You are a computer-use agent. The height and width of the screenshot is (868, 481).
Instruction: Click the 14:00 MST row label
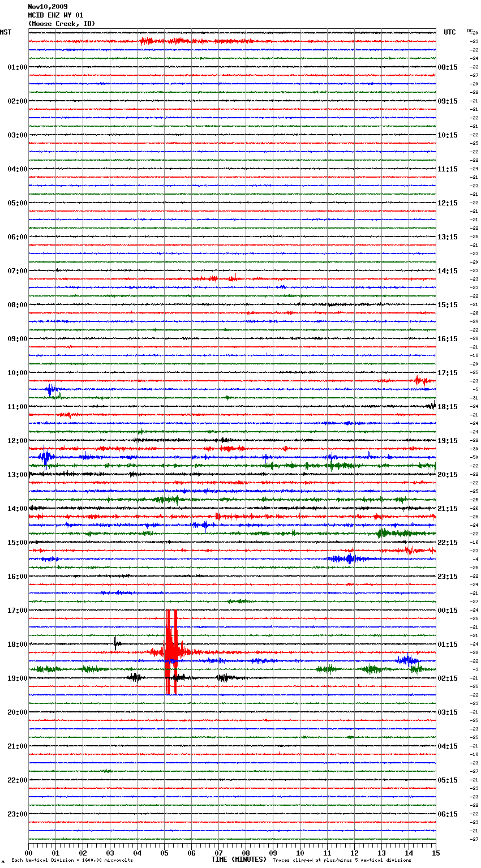click(x=17, y=509)
